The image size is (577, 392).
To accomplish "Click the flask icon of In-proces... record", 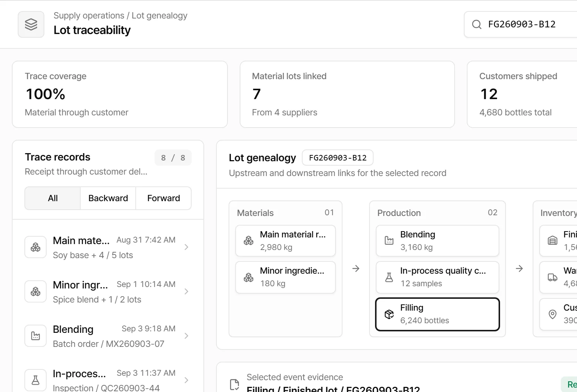I will [x=36, y=380].
